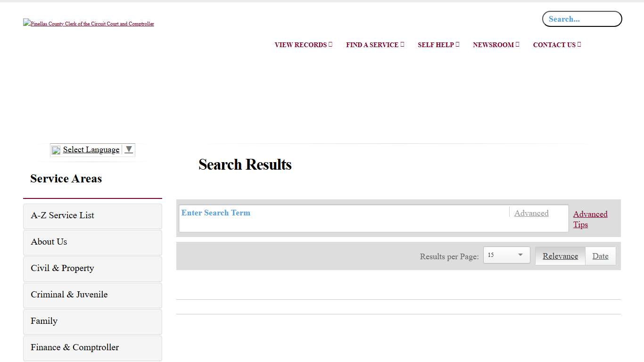
Task: Click the Pinellas County Clerk logo
Action: point(88,23)
